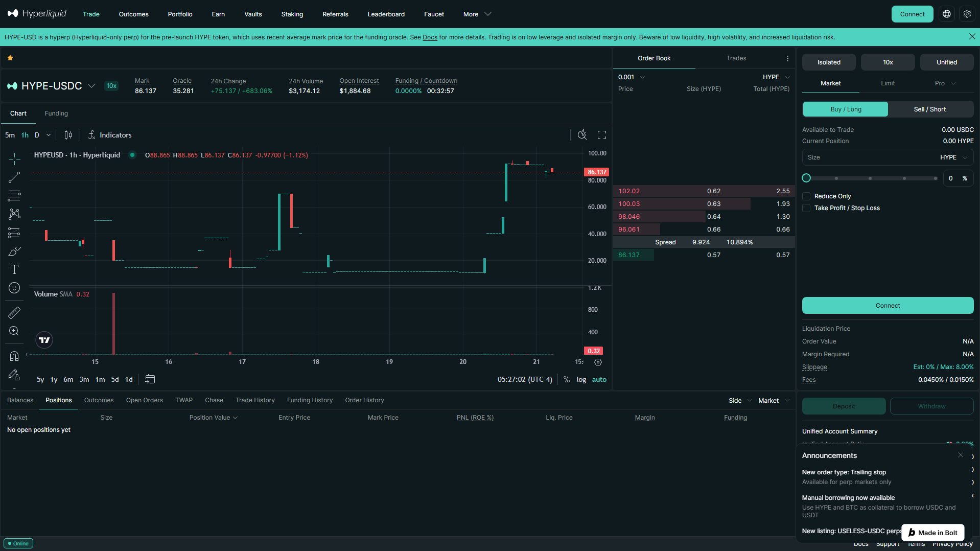
Task: Click the 10x leverage button
Action: pyautogui.click(x=888, y=62)
